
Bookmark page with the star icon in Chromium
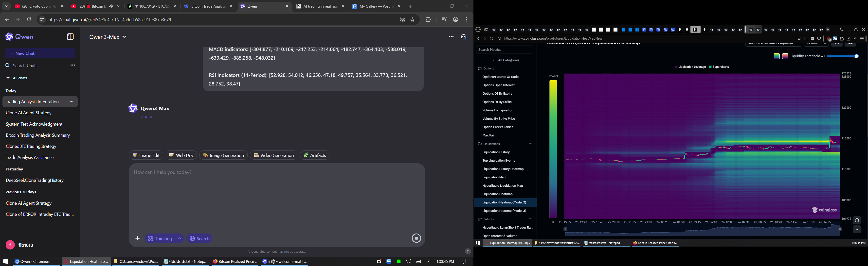pos(413,20)
